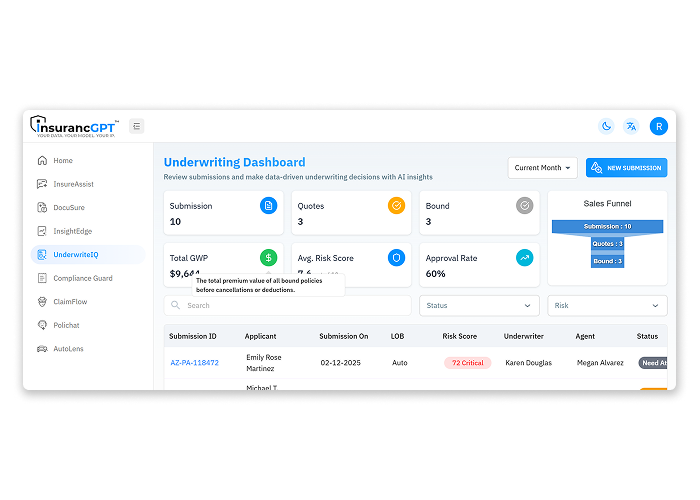Click the Approval Rate trend icon
Screen dimensions: 700x500
tap(524, 258)
